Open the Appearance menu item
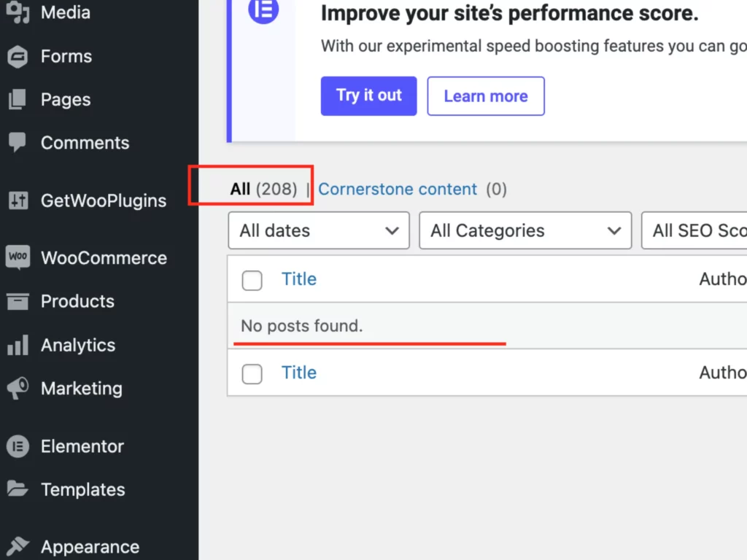The height and width of the screenshot is (560, 747). [90, 546]
